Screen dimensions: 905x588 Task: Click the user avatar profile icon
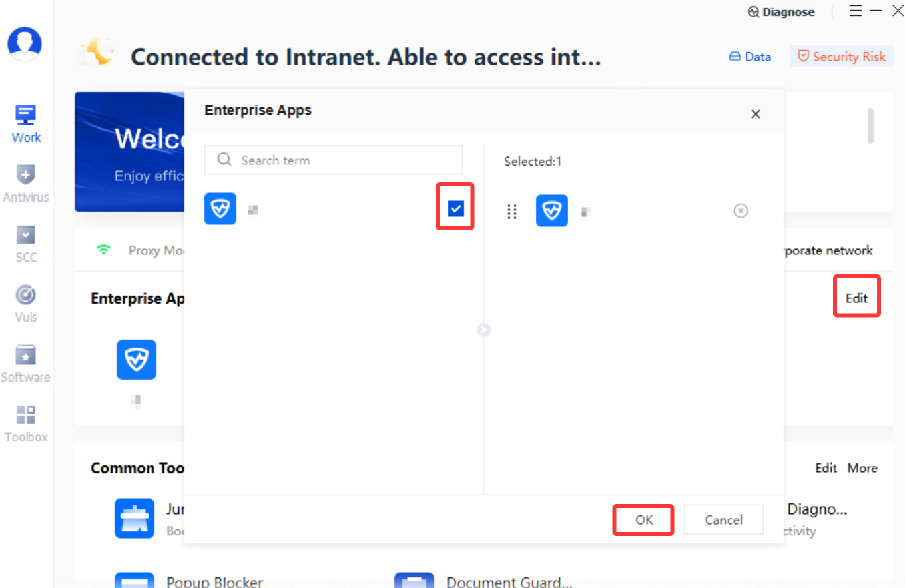(25, 44)
